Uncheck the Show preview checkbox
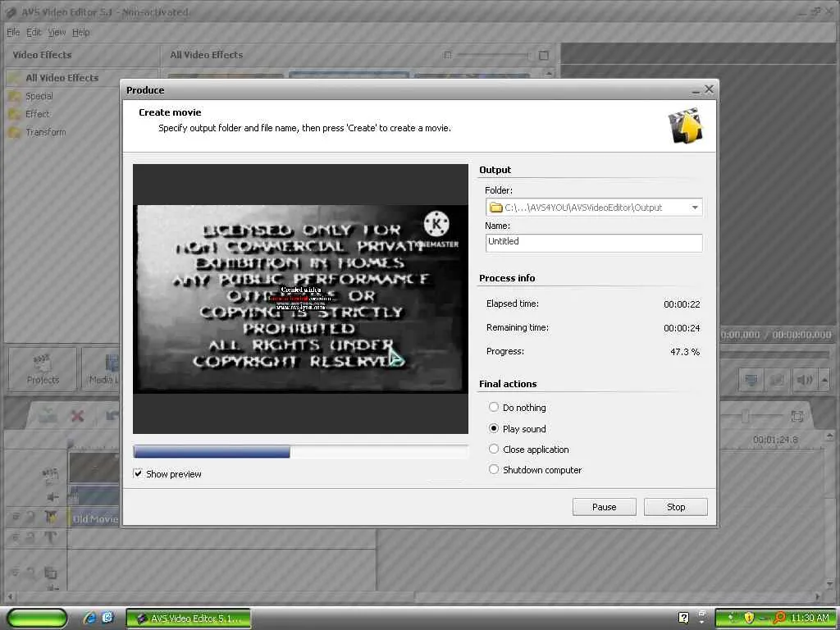840x630 pixels. (x=138, y=473)
